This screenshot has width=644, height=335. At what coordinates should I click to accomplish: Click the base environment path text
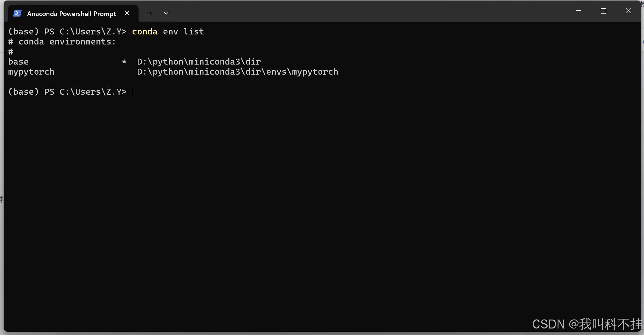(x=198, y=62)
